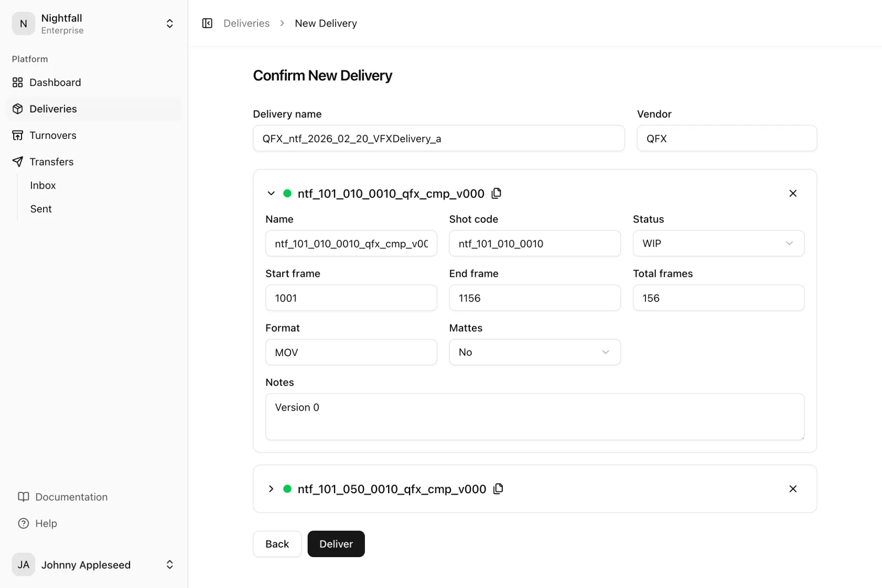Click the ntf_101_050_0010_qfx_cmp_v000 header title
The image size is (882, 588).
pos(392,489)
